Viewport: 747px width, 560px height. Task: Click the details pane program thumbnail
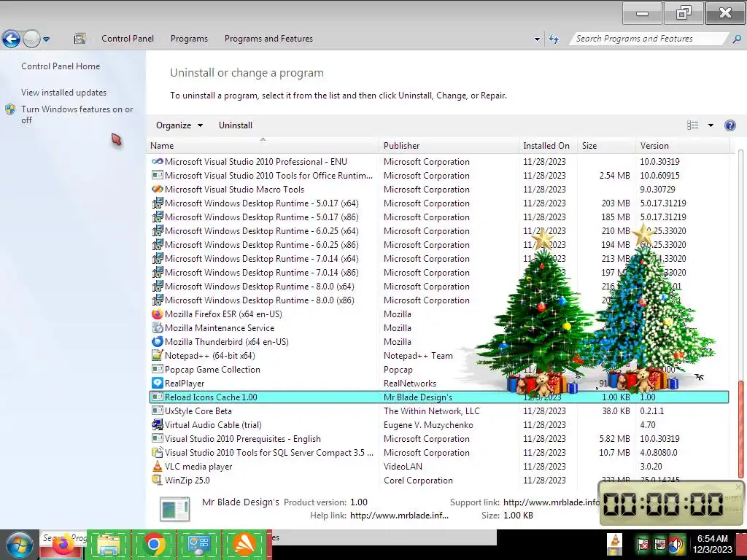click(x=175, y=508)
